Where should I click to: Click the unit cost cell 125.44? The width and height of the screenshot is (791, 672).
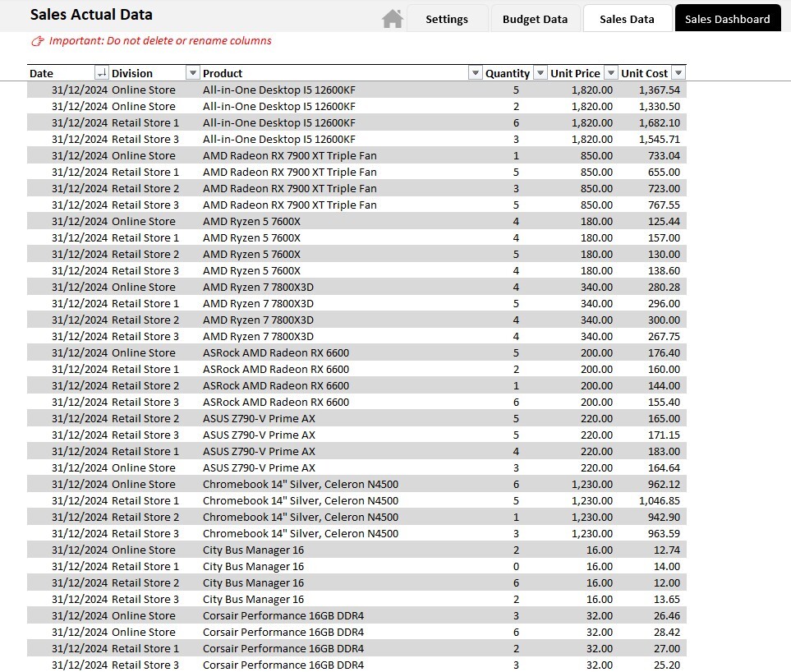[664, 222]
